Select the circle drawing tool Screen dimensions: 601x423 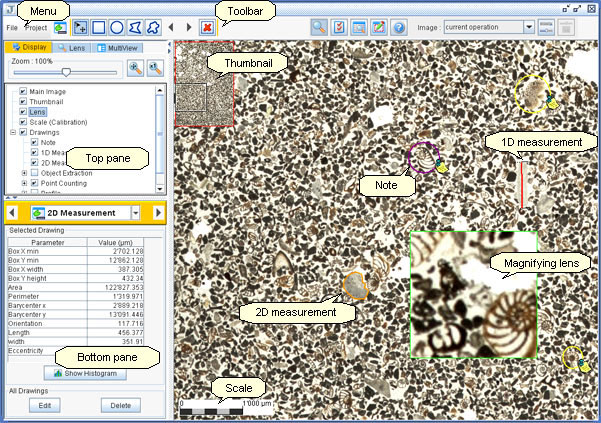(x=117, y=28)
